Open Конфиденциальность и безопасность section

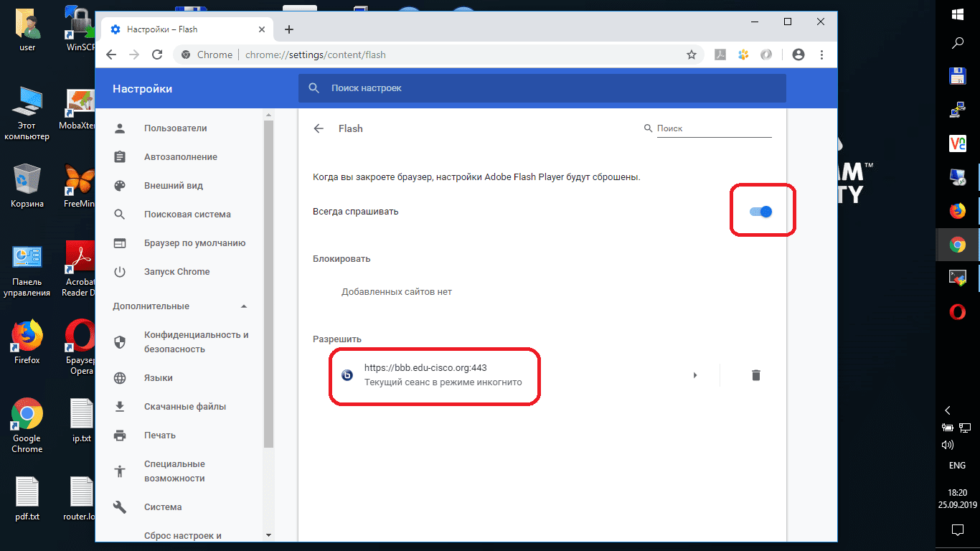click(196, 342)
